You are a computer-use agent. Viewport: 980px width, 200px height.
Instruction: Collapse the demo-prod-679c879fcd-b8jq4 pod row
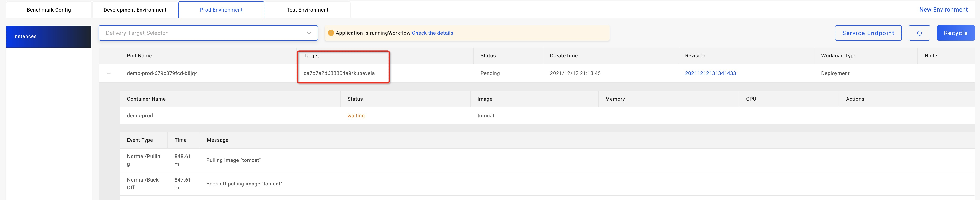(x=109, y=73)
